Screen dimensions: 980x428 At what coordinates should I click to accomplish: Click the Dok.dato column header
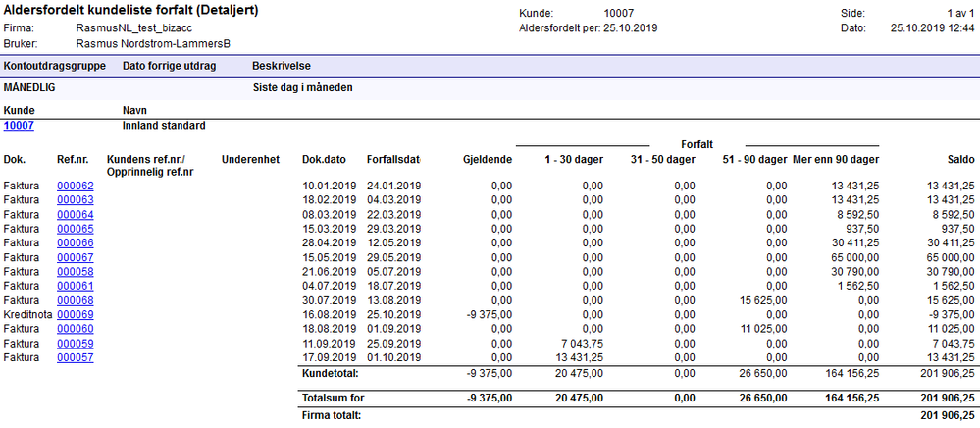tap(324, 160)
